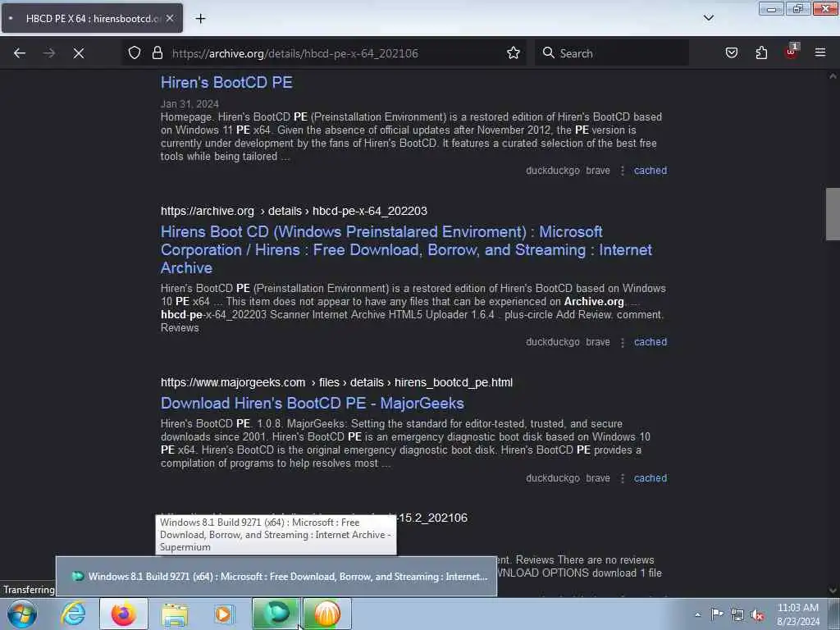
Task: Switch to Firefox in the taskbar
Action: (x=124, y=614)
